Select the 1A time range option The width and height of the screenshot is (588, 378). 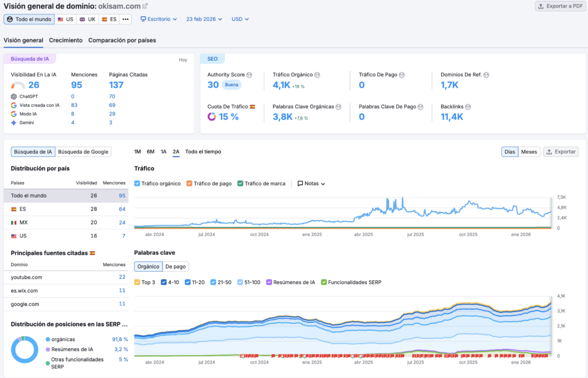[x=164, y=152]
